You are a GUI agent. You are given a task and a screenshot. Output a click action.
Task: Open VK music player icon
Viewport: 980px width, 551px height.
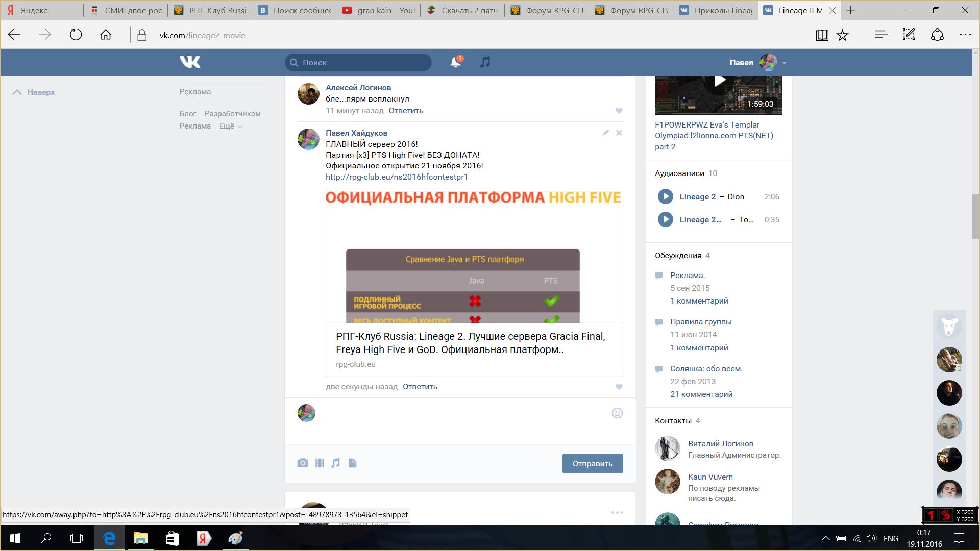point(485,62)
